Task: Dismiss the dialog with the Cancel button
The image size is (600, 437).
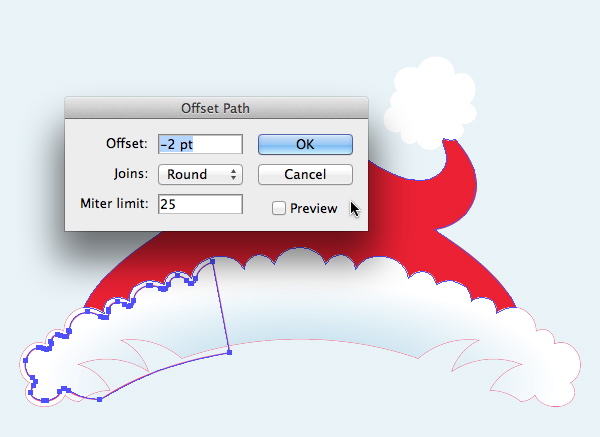Action: [305, 174]
